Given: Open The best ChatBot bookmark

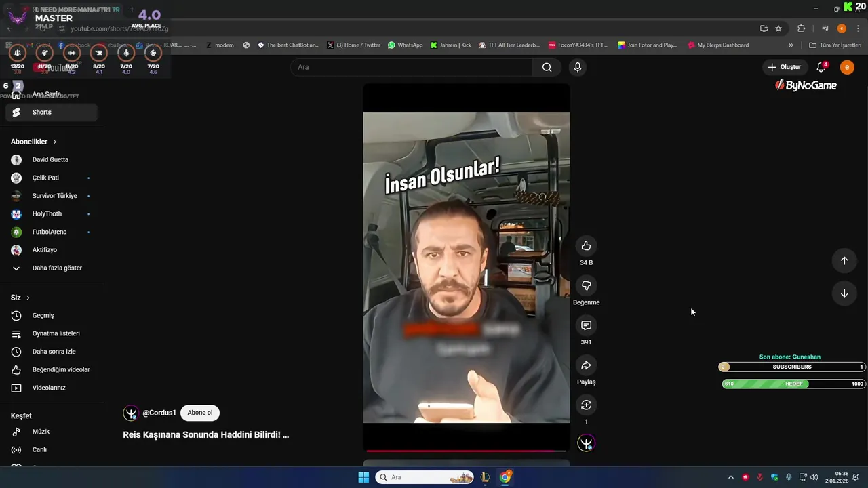Looking at the screenshot, I should pos(288,45).
